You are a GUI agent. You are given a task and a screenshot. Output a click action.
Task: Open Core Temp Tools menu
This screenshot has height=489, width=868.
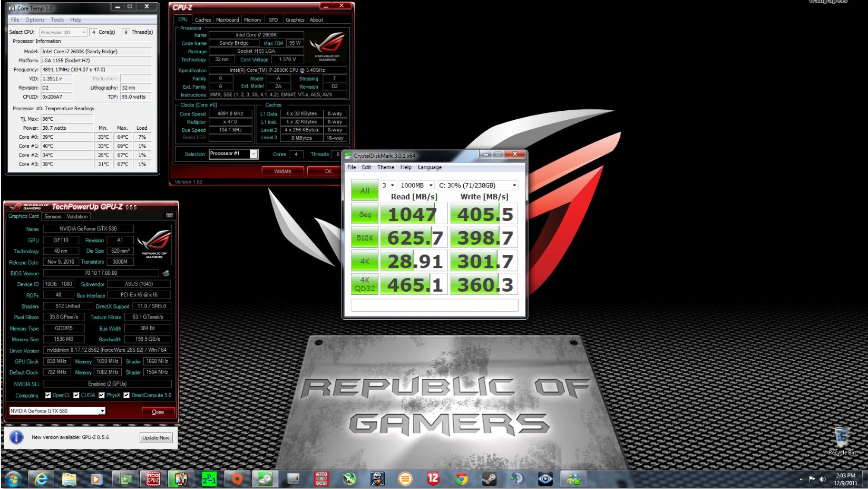click(x=57, y=20)
